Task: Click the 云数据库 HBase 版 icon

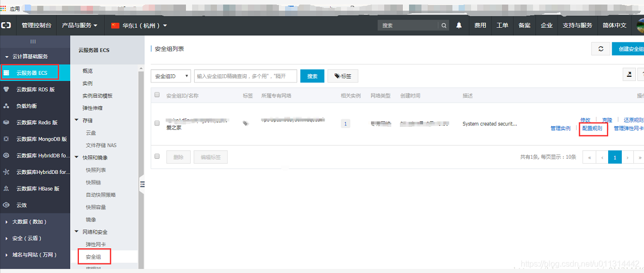Action: [x=7, y=189]
